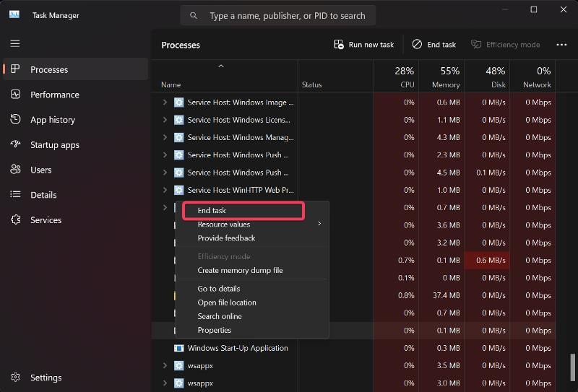Click the Run new task button label
The height and width of the screenshot is (392, 578).
pos(371,45)
